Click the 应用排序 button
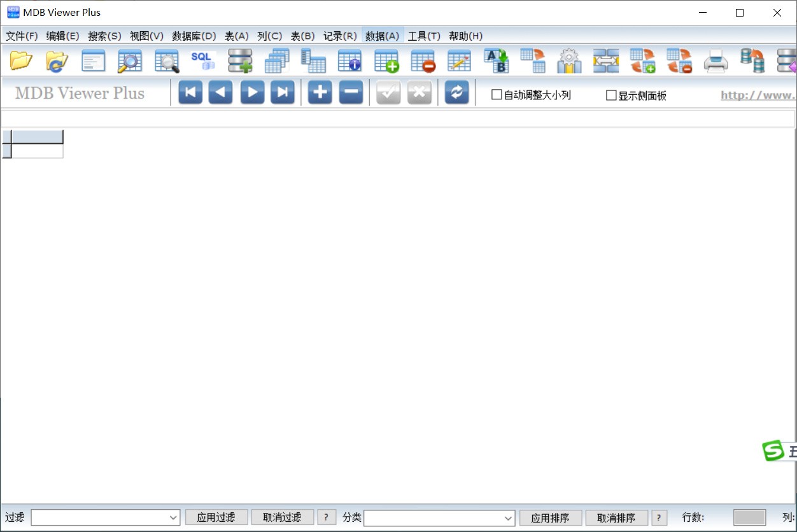 [551, 517]
